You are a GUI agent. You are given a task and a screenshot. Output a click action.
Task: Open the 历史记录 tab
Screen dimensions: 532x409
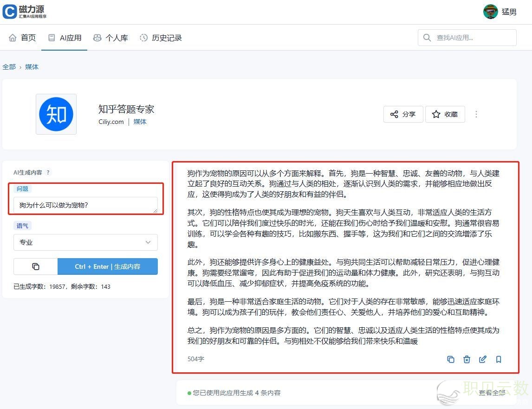coord(161,38)
